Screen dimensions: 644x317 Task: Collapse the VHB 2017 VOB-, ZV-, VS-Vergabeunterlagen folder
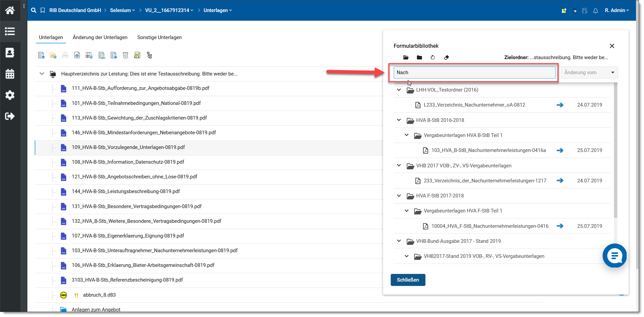pyautogui.click(x=399, y=166)
